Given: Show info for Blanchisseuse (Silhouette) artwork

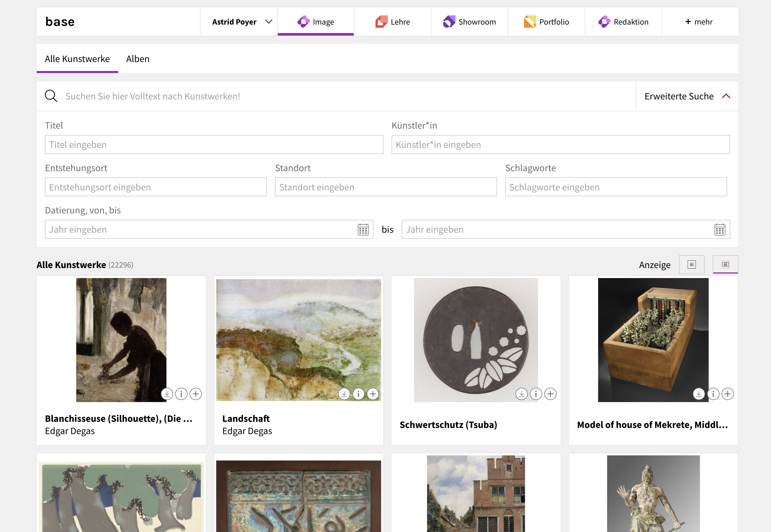Looking at the screenshot, I should (181, 394).
